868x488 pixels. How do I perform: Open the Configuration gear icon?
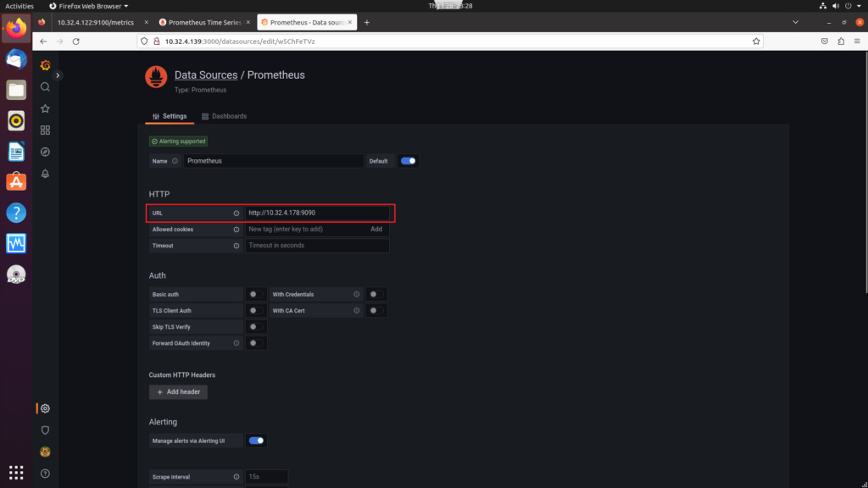click(46, 408)
